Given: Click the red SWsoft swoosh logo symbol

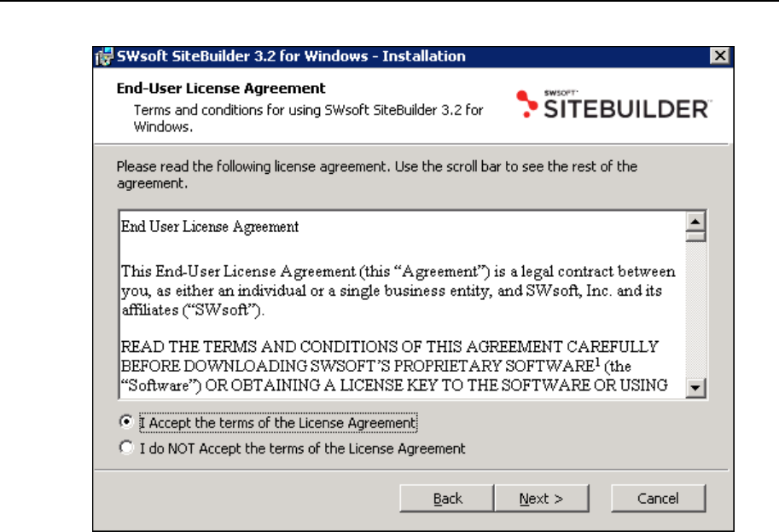Looking at the screenshot, I should tap(526, 104).
